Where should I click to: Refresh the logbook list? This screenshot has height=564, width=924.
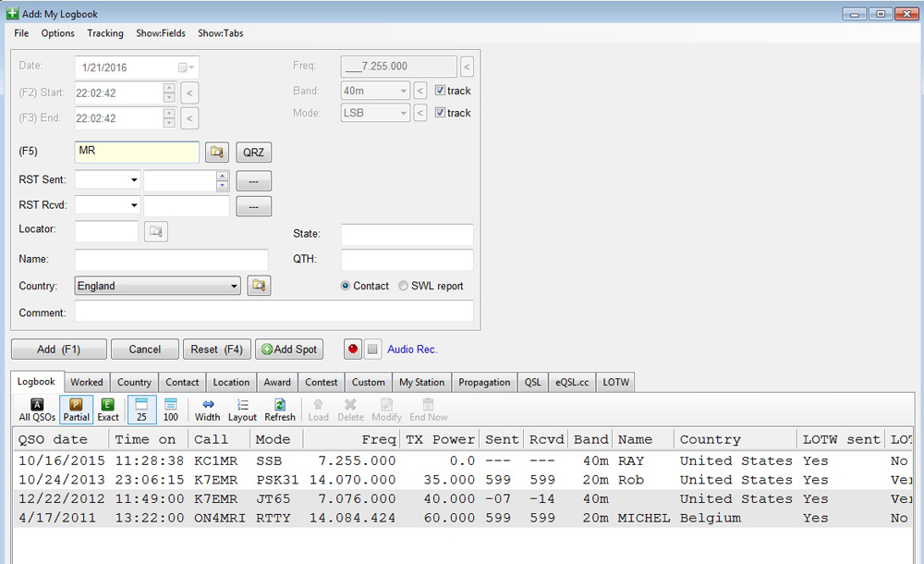(x=280, y=410)
